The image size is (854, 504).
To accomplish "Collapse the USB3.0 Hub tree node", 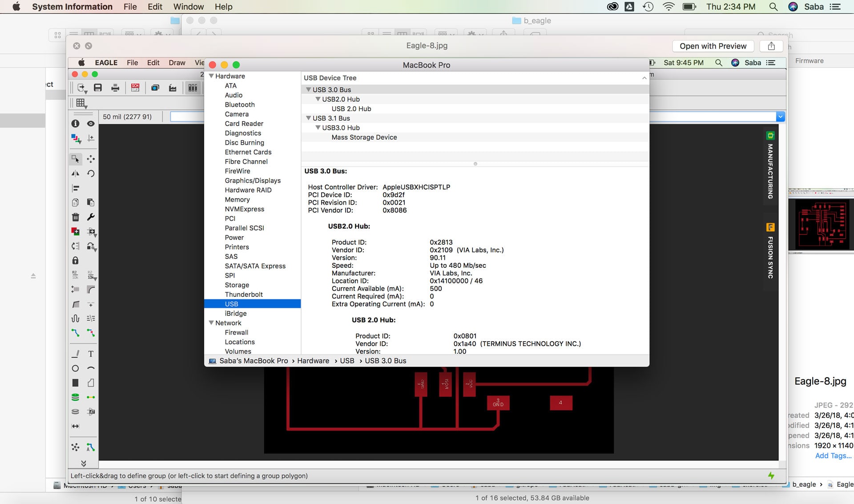I will 318,128.
